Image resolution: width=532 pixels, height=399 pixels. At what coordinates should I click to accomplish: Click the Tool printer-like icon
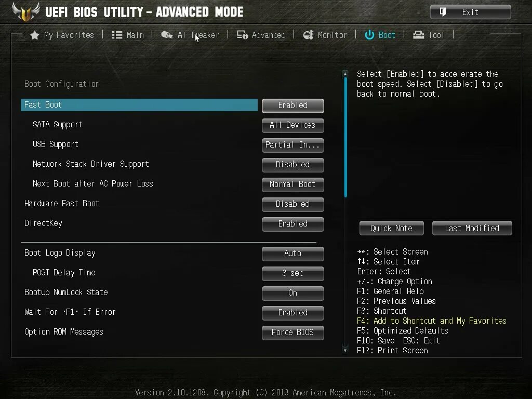pos(418,35)
